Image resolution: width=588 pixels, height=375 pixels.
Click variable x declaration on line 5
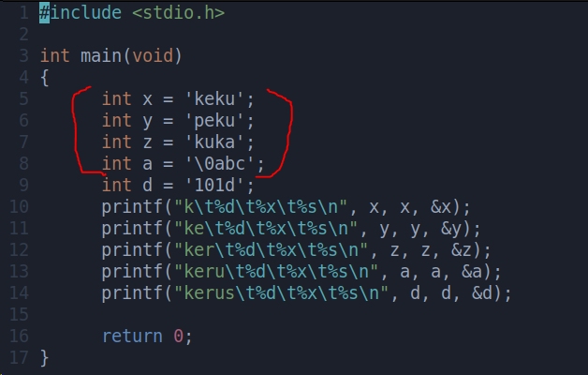[x=147, y=100]
